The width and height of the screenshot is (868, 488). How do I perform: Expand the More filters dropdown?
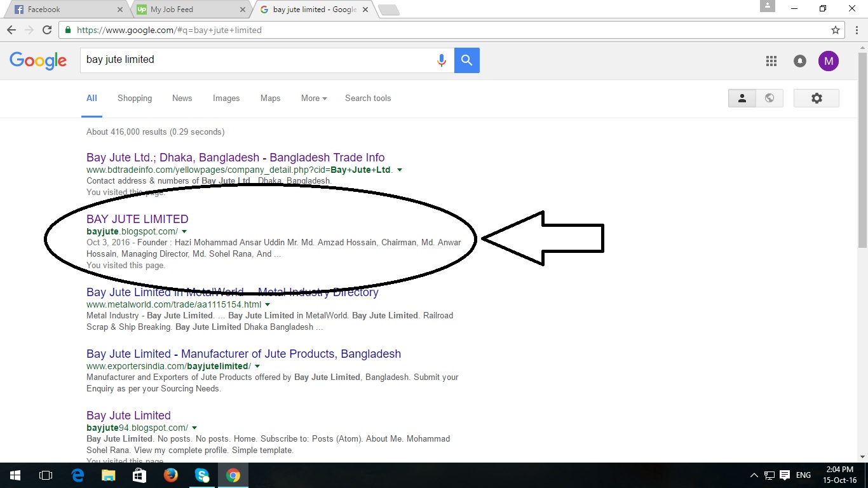click(314, 98)
